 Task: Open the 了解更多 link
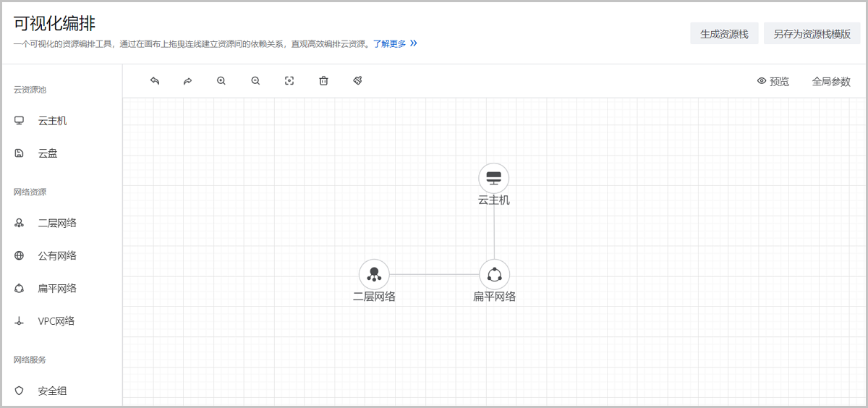tap(394, 43)
